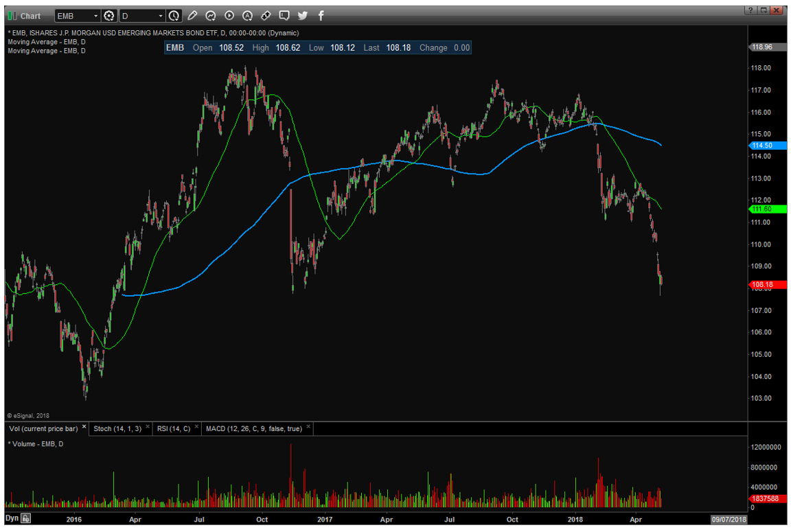Click the Low 108.12 value

click(343, 48)
